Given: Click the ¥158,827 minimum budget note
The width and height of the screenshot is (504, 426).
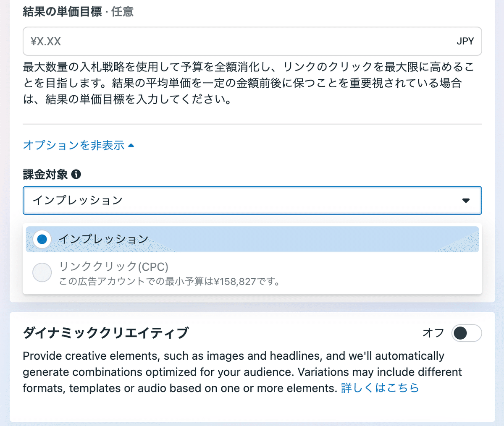Looking at the screenshot, I should pyautogui.click(x=169, y=281).
